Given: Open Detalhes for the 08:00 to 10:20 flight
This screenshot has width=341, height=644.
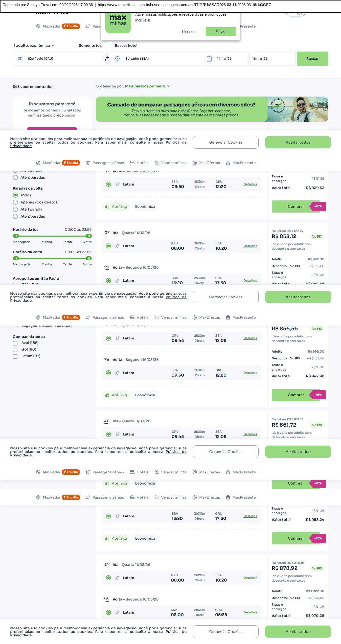Looking at the screenshot, I should (250, 246).
